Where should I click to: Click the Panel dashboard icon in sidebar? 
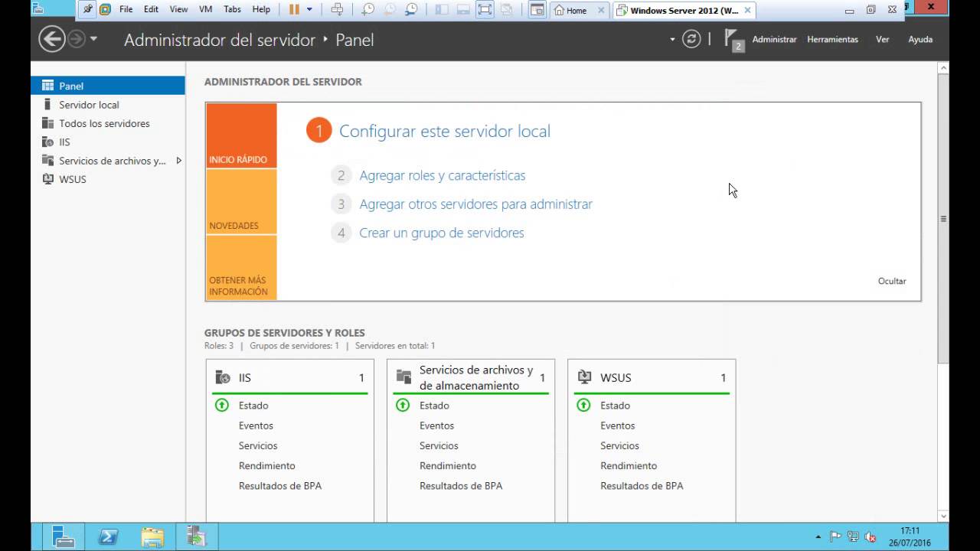click(x=47, y=86)
